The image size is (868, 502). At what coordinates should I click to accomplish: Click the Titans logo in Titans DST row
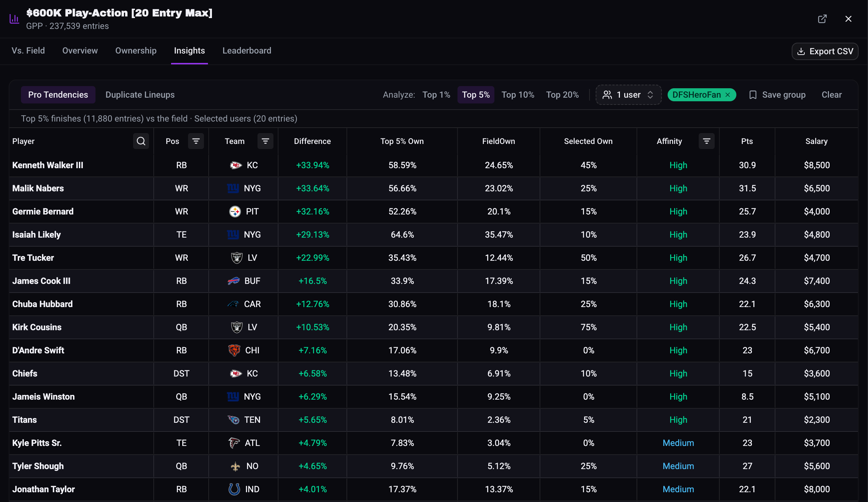(233, 420)
